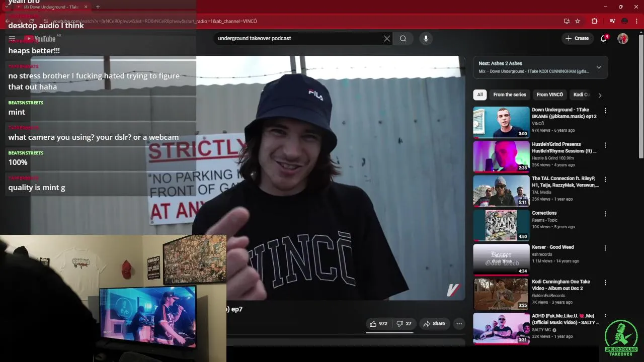Select the From the series chip

point(510,95)
